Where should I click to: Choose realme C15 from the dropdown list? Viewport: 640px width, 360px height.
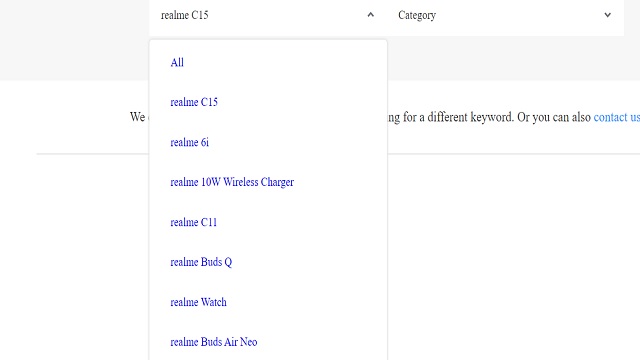click(194, 102)
